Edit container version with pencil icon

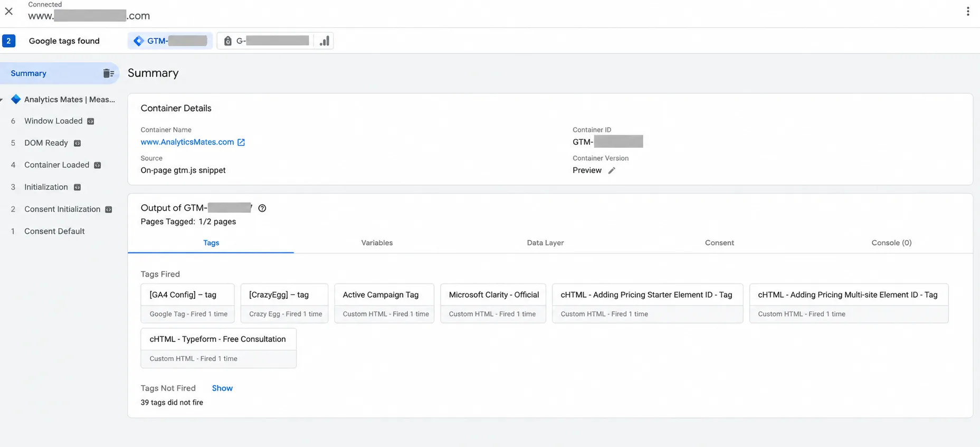(611, 170)
